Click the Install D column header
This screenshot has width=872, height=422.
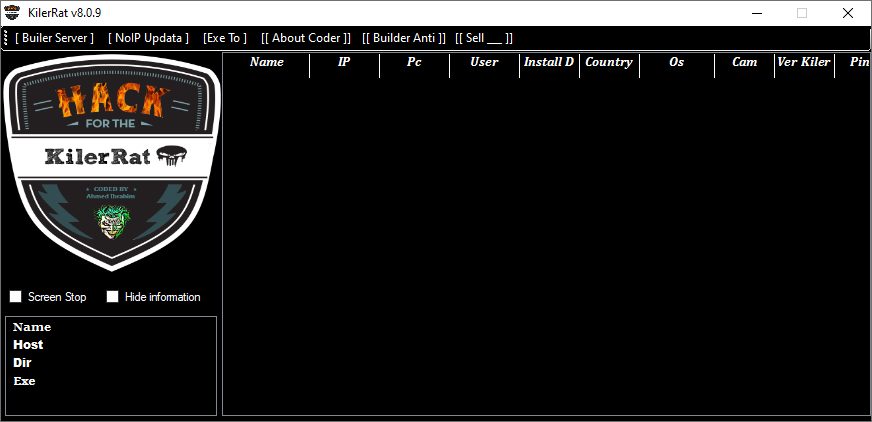tap(549, 63)
